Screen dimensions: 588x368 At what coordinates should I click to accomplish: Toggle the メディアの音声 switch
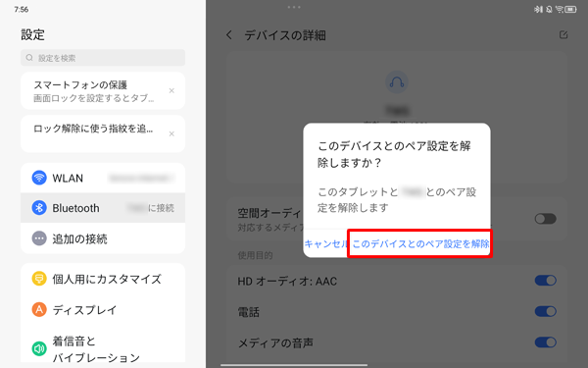coord(545,342)
